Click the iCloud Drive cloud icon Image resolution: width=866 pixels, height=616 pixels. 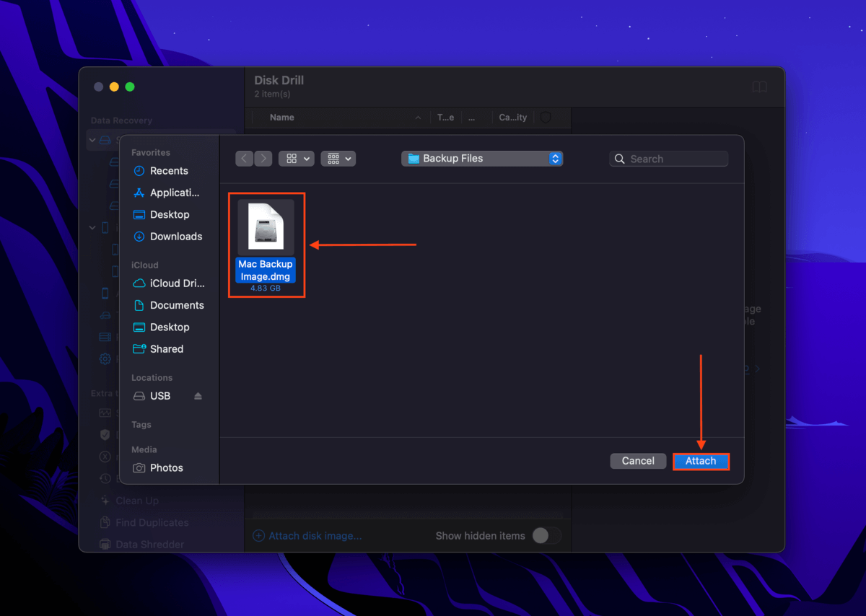click(139, 283)
